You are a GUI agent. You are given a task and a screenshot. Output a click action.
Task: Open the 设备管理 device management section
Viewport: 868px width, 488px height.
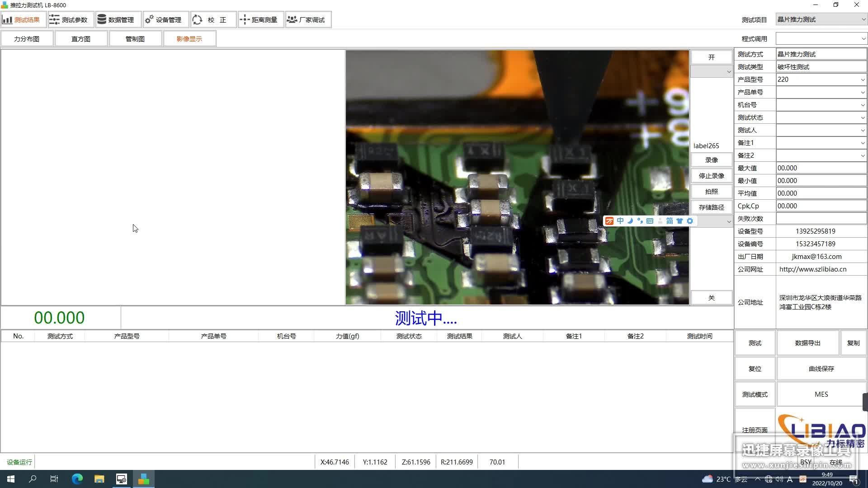pos(165,20)
